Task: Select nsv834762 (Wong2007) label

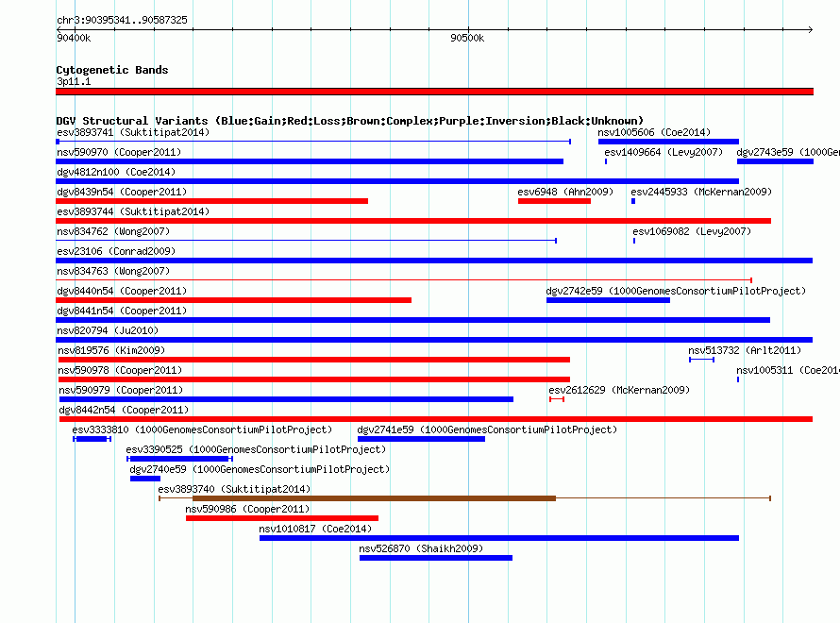Action: pyautogui.click(x=113, y=231)
